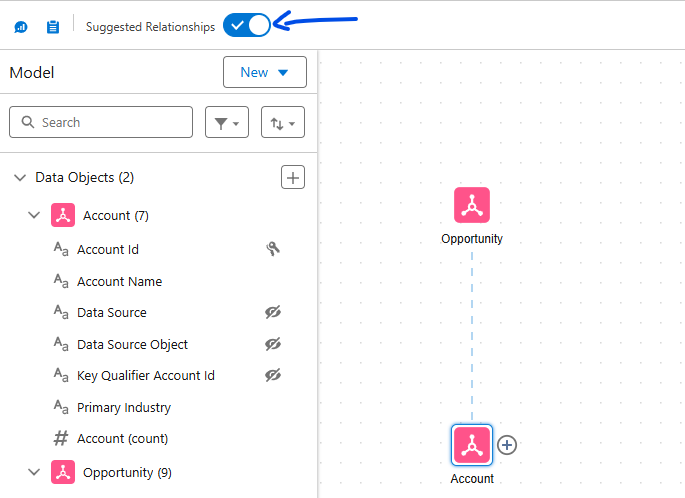
Task: Select the Account Name field
Action: click(119, 281)
